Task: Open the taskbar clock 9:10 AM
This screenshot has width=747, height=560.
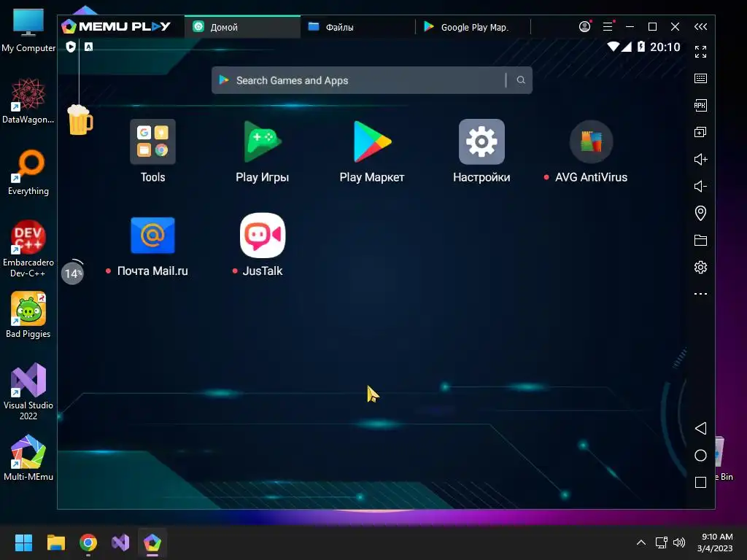Action: [715, 542]
